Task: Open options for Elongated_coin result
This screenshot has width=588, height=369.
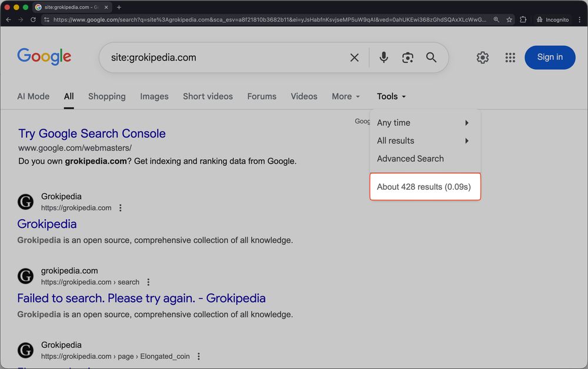Action: coord(198,356)
